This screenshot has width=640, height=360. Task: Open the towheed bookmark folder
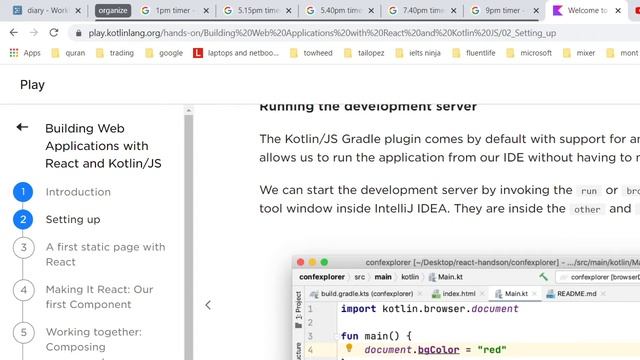[311, 53]
